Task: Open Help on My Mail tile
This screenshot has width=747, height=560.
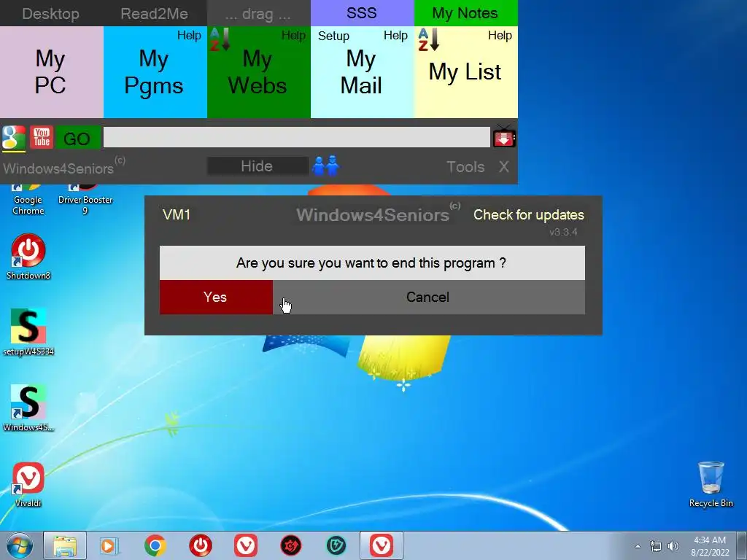Action: coord(395,35)
